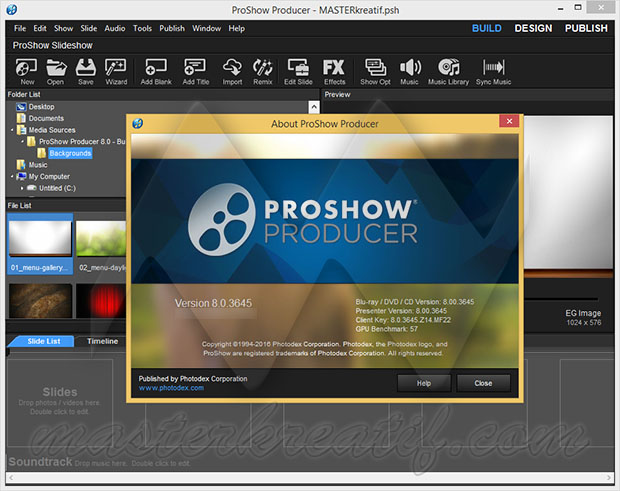Image resolution: width=620 pixels, height=491 pixels.
Task: Open a show with the Open icon
Action: 56,72
